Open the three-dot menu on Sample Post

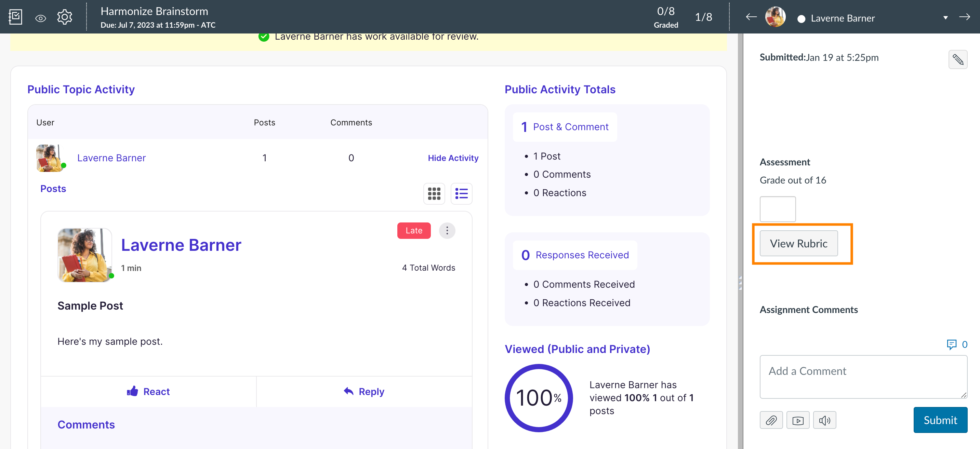pyautogui.click(x=447, y=230)
